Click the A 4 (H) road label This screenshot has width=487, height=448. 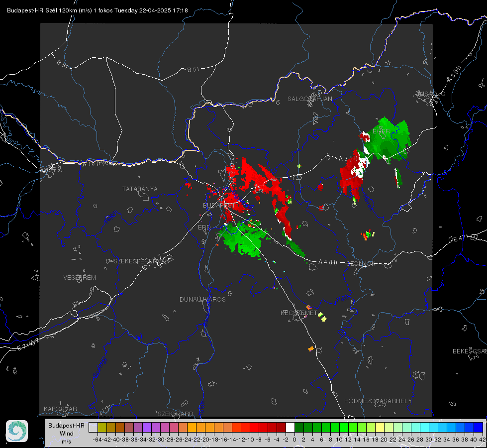(328, 262)
